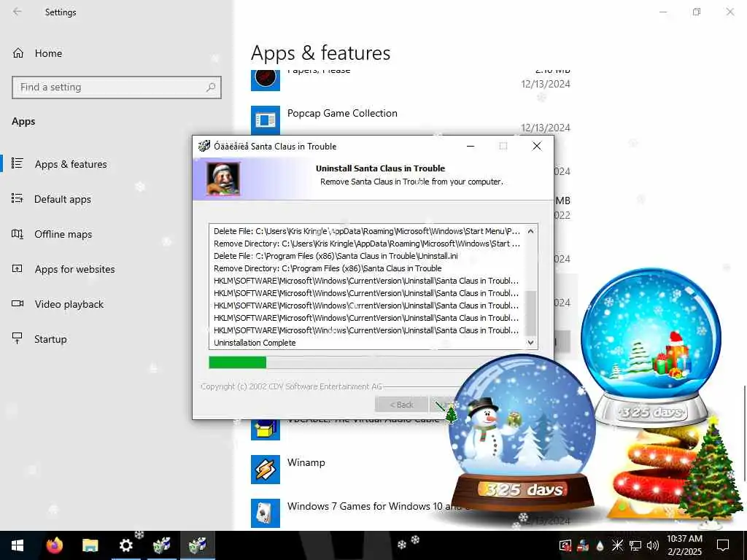Click the highlighted uninstaller taskbar button
The width and height of the screenshot is (747, 560).
197,545
